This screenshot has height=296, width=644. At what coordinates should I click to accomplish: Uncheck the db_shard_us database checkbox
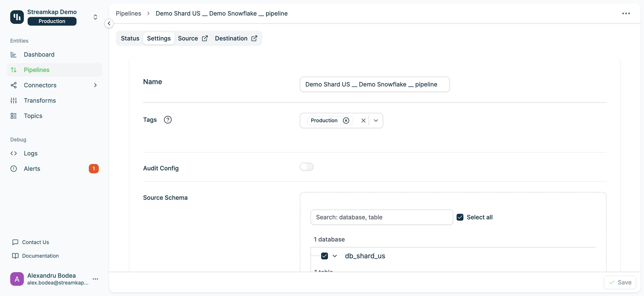coord(324,256)
